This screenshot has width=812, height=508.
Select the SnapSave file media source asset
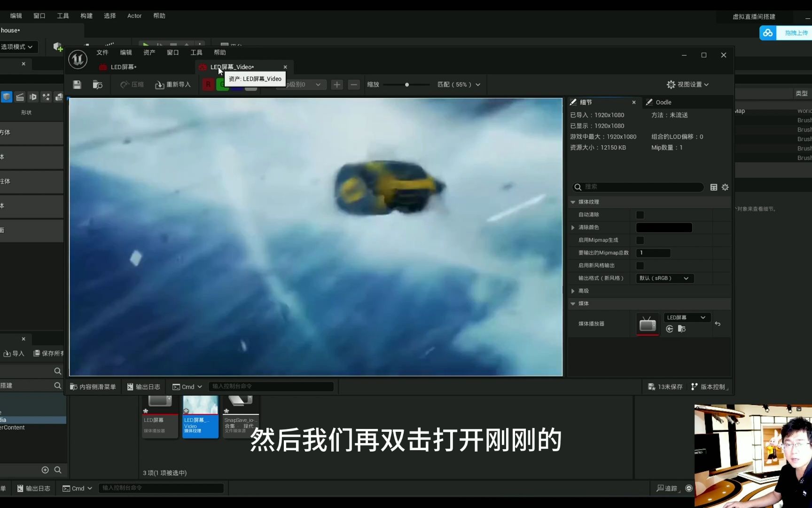[x=241, y=416]
